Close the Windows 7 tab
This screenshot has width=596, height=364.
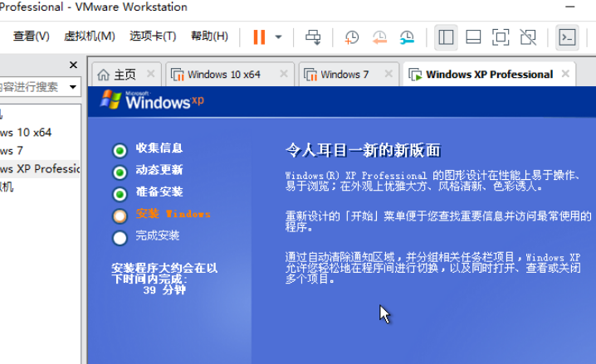coord(388,75)
